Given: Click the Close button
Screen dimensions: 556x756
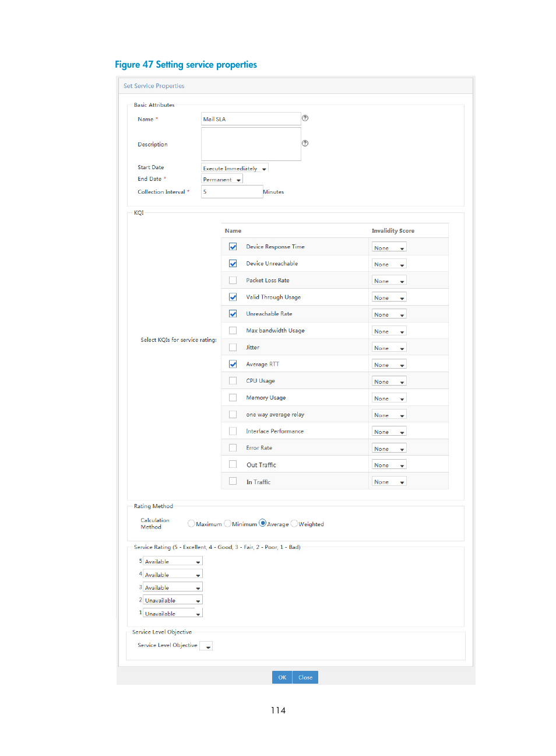Looking at the screenshot, I should click(305, 677).
